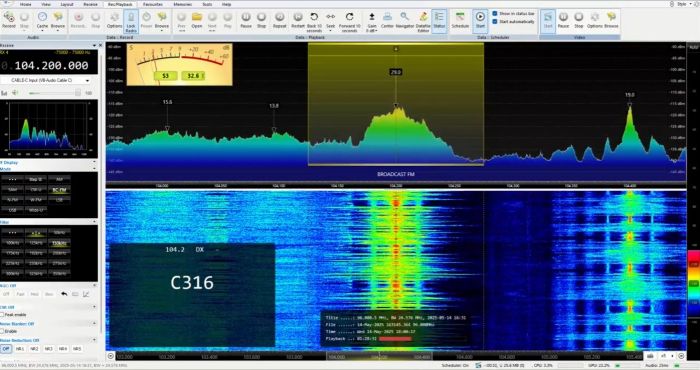The height and width of the screenshot is (370, 700).
Task: Switch to the Favourites ribbon tab
Action: pos(153,4)
